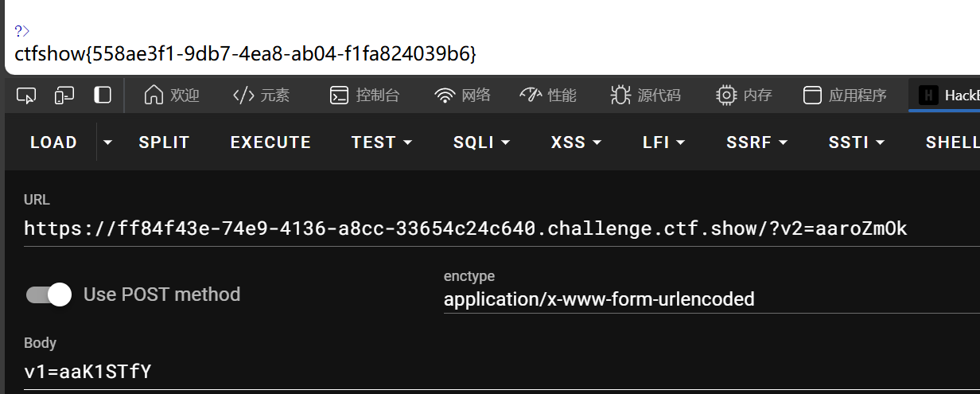Open the enctype combo box
The image size is (980, 394).
pos(712,299)
